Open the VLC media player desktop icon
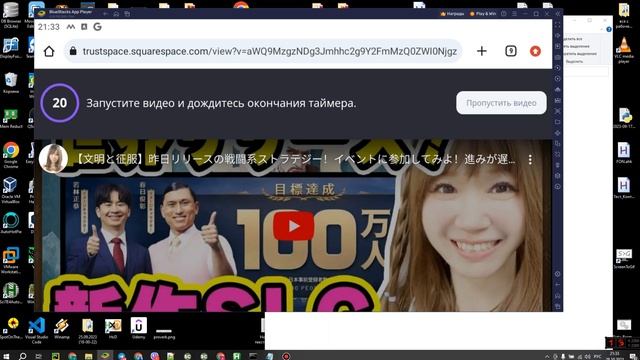The width and height of the screenshot is (640, 360). pyautogui.click(x=624, y=50)
